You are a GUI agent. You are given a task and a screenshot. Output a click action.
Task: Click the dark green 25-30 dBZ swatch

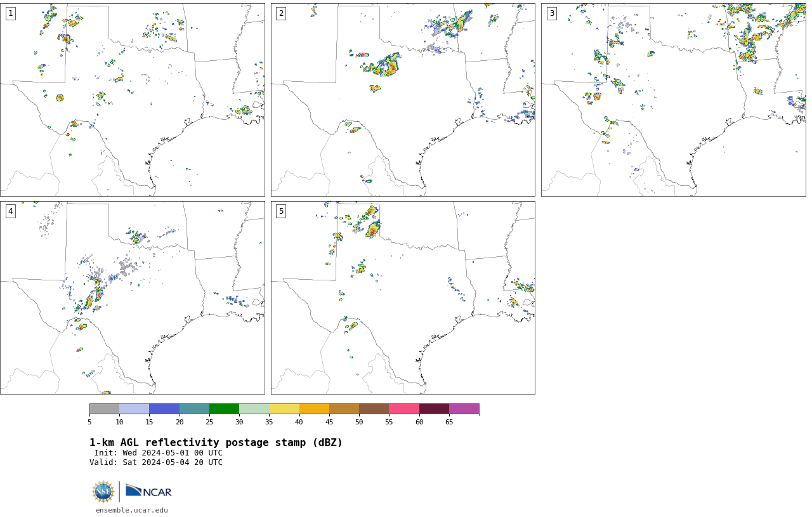[x=224, y=409]
